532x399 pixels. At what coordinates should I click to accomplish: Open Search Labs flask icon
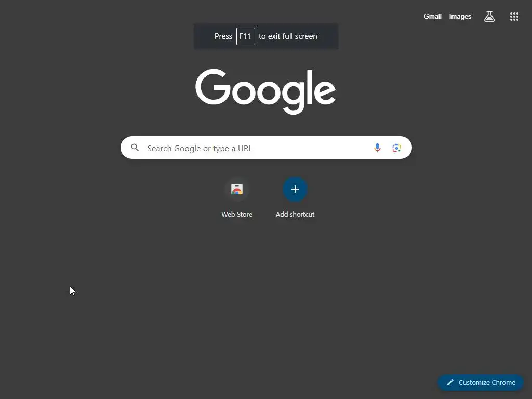click(489, 16)
